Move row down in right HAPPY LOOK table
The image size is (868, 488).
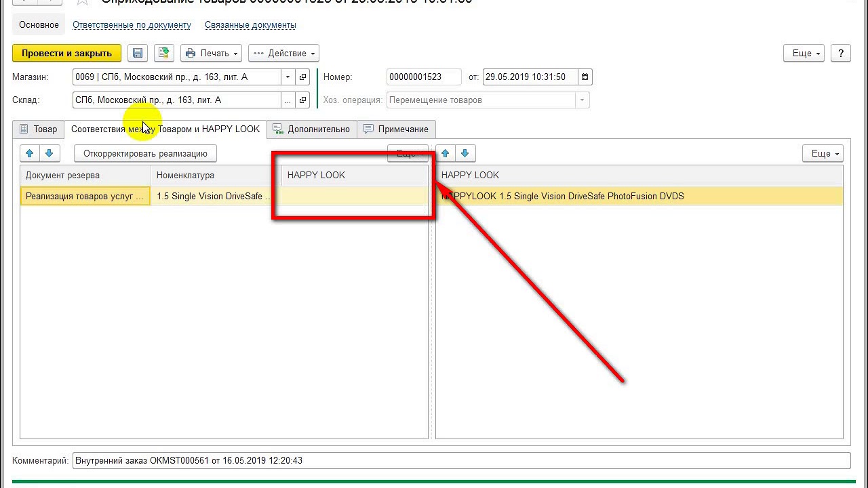point(465,154)
